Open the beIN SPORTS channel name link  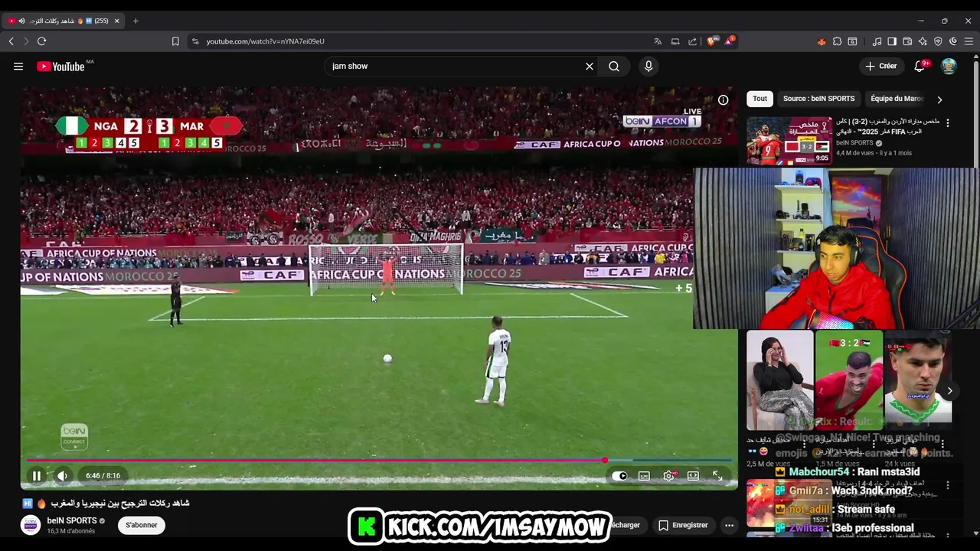72,521
